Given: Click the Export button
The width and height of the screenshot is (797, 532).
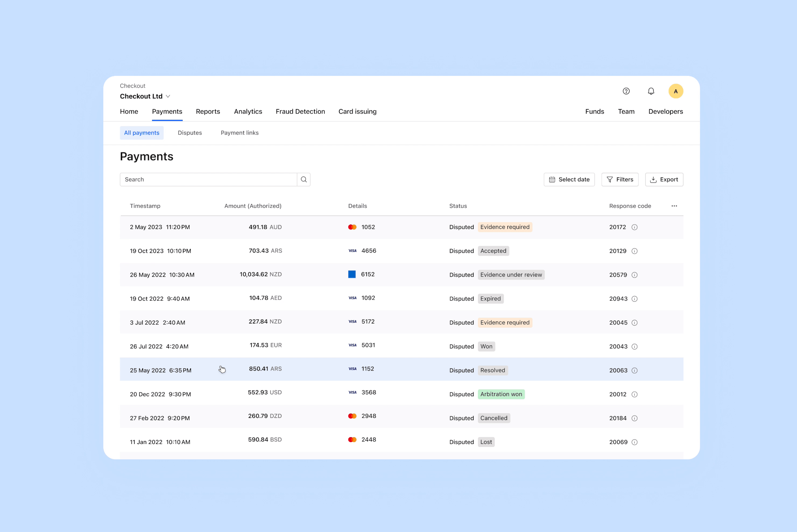Looking at the screenshot, I should (x=664, y=179).
